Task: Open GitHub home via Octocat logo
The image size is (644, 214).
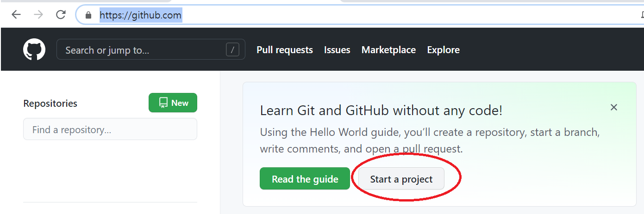Action: point(34,49)
